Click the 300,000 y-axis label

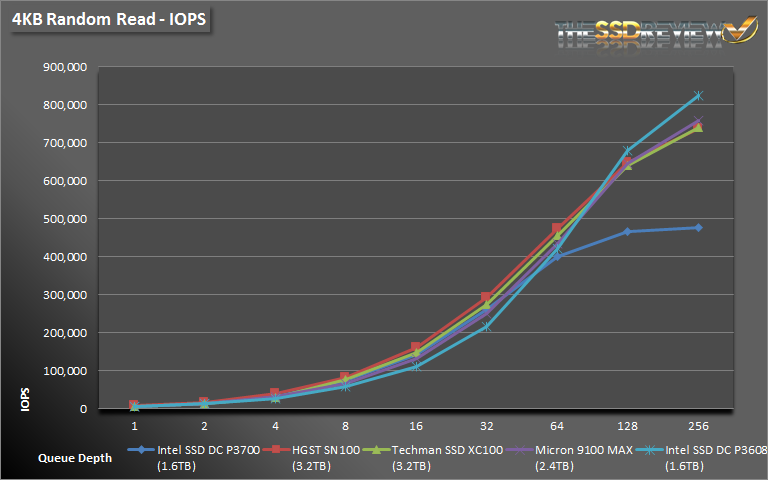pos(65,295)
